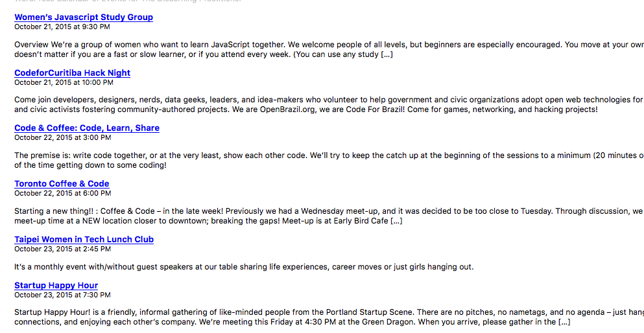
Task: Click the October 22, 2015 at 6:00 PM timestamp
Action: coord(62,193)
